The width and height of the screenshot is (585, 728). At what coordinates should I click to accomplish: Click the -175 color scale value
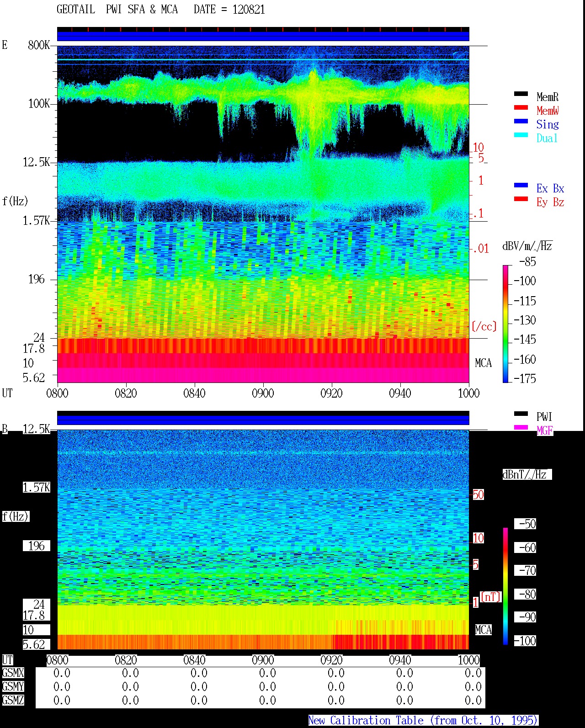(x=525, y=379)
